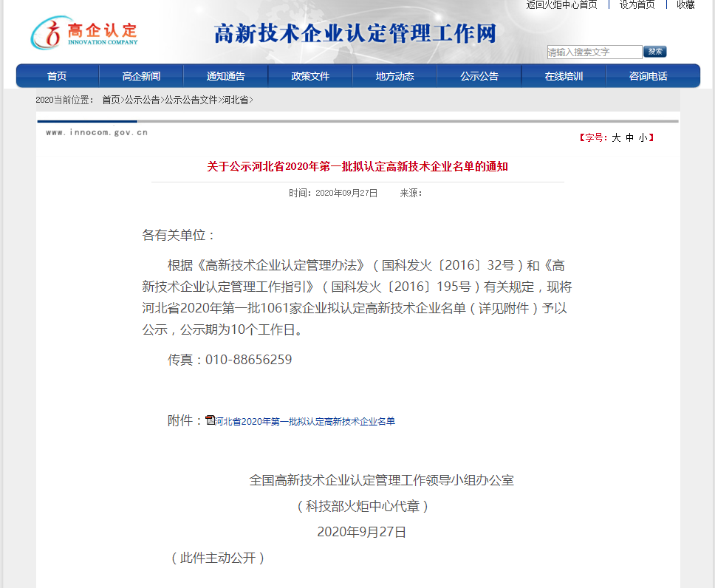This screenshot has height=588, width=715.
Task: Click the 河北省 breadcrumb link
Action: (x=236, y=100)
